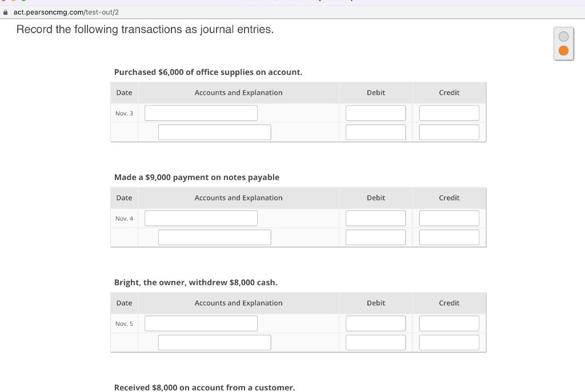Screen dimensions: 585x392
Task: Click the Accounts and Explanation field for Nov. 5
Action: pos(201,323)
